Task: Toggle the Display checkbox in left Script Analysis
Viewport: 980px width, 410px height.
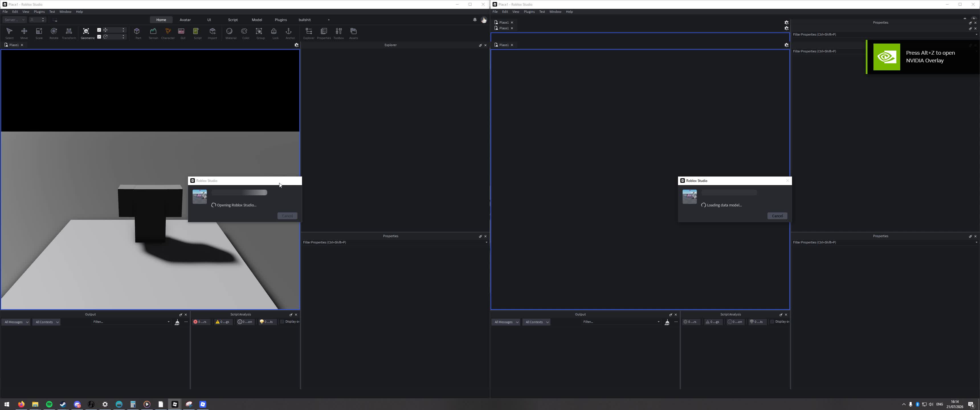Action: 282,322
